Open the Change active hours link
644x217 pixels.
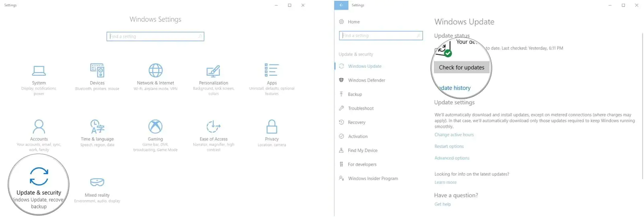point(454,135)
